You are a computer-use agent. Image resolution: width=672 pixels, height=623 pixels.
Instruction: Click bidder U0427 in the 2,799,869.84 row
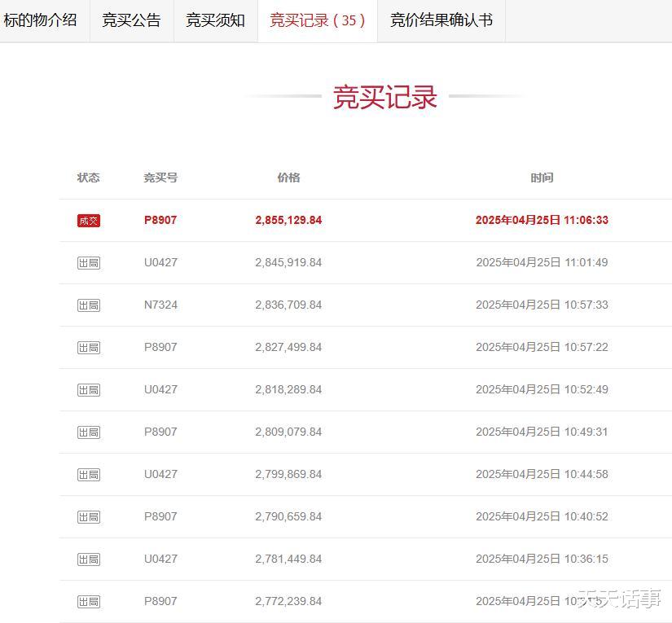click(x=160, y=474)
